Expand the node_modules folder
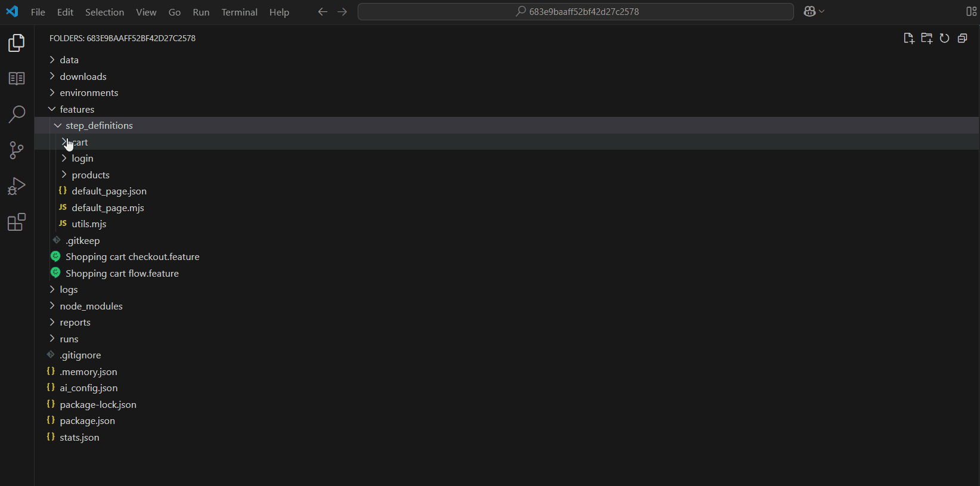This screenshot has height=486, width=980. 91,306
